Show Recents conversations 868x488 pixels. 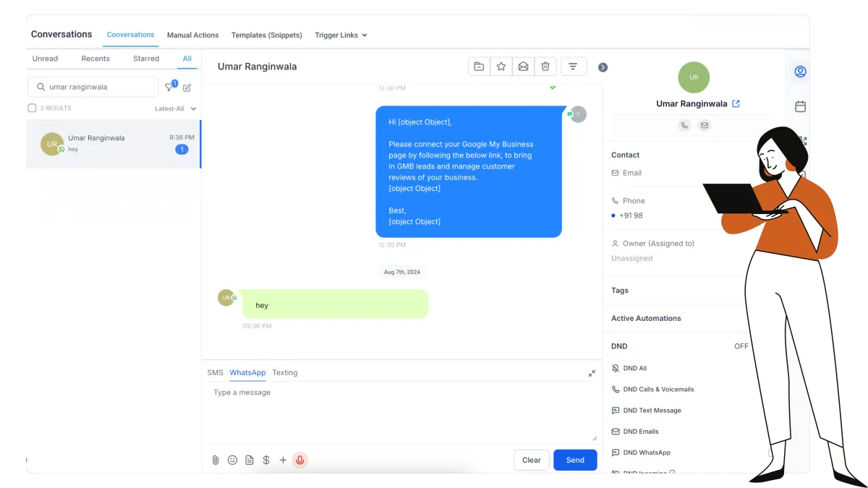click(x=95, y=59)
